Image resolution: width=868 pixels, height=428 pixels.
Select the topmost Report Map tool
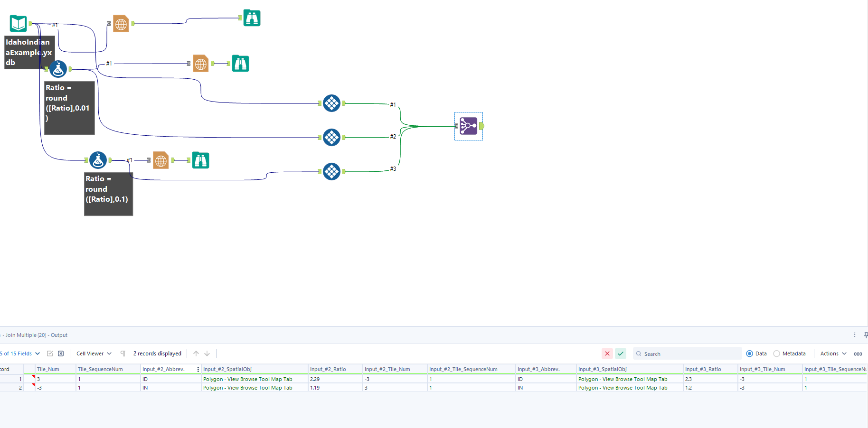[x=121, y=23]
